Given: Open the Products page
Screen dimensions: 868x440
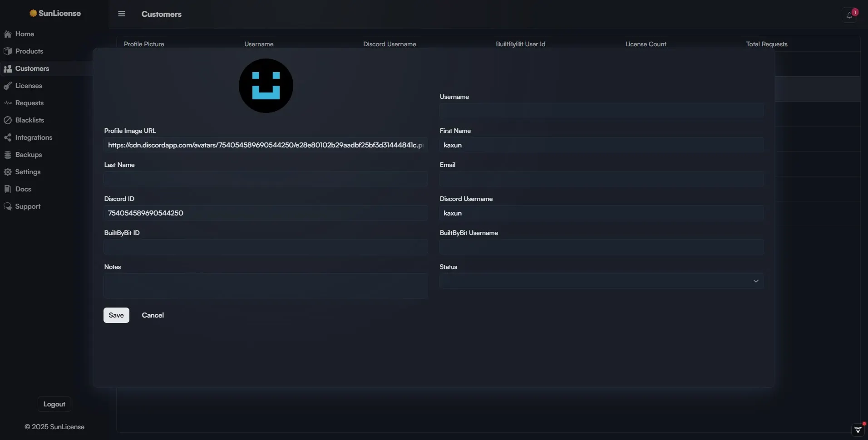Looking at the screenshot, I should [29, 51].
